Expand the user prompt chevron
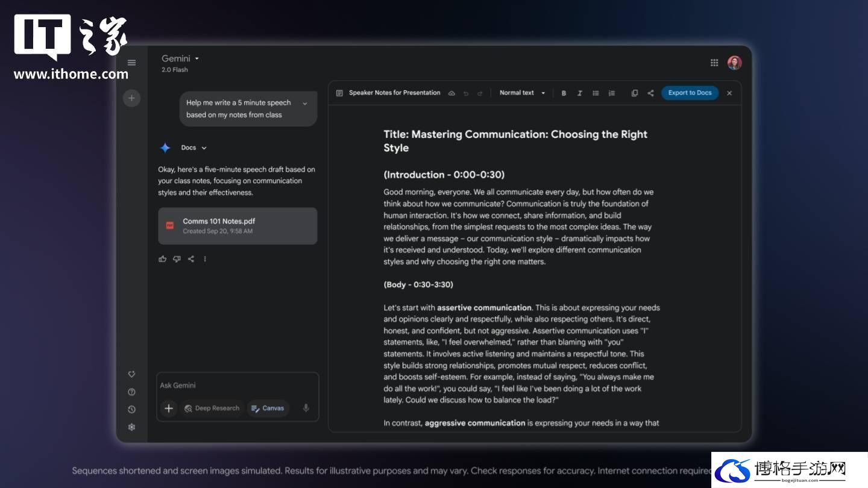The height and width of the screenshot is (488, 868). point(304,104)
